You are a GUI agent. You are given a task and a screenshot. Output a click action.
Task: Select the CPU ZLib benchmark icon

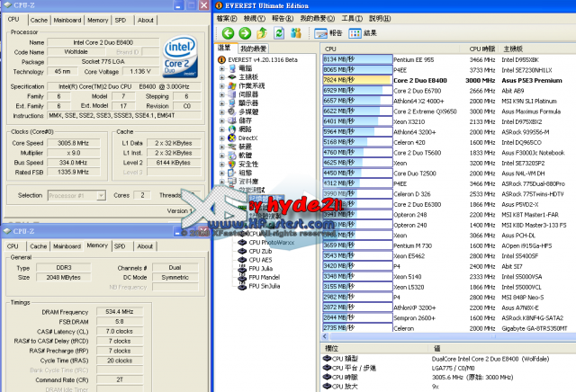(242, 252)
